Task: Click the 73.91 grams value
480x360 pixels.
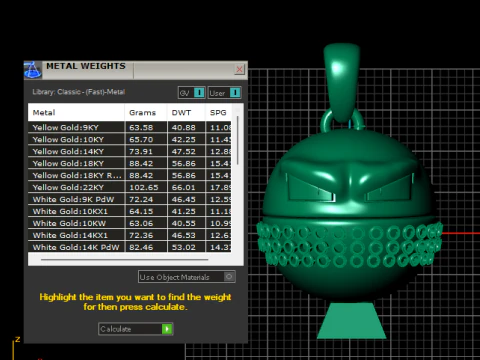Action: tap(141, 152)
